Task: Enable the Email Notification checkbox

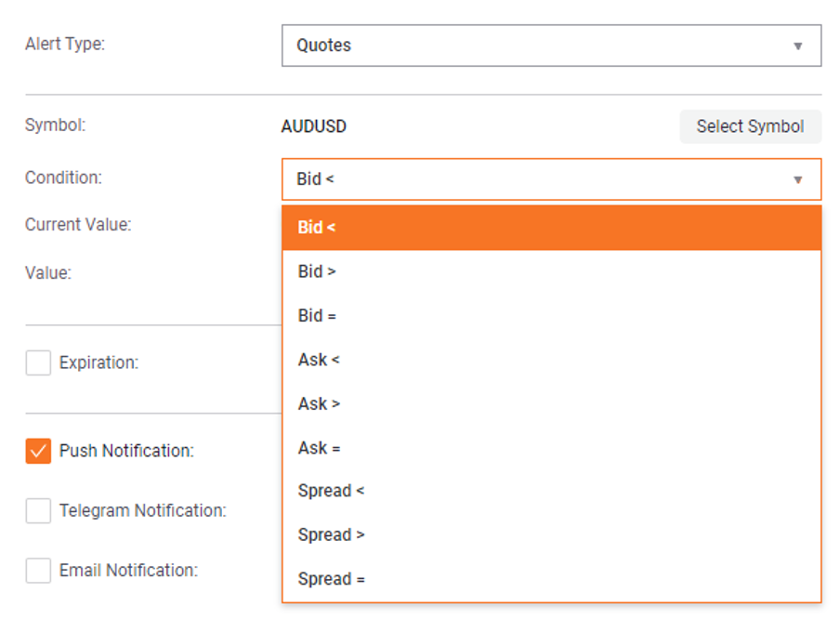Action: tap(38, 571)
